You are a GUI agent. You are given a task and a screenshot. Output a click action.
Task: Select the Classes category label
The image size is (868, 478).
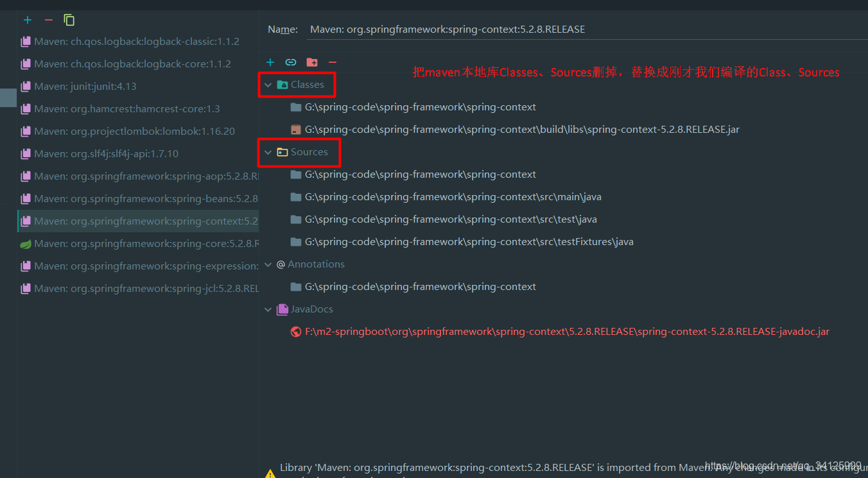click(308, 85)
